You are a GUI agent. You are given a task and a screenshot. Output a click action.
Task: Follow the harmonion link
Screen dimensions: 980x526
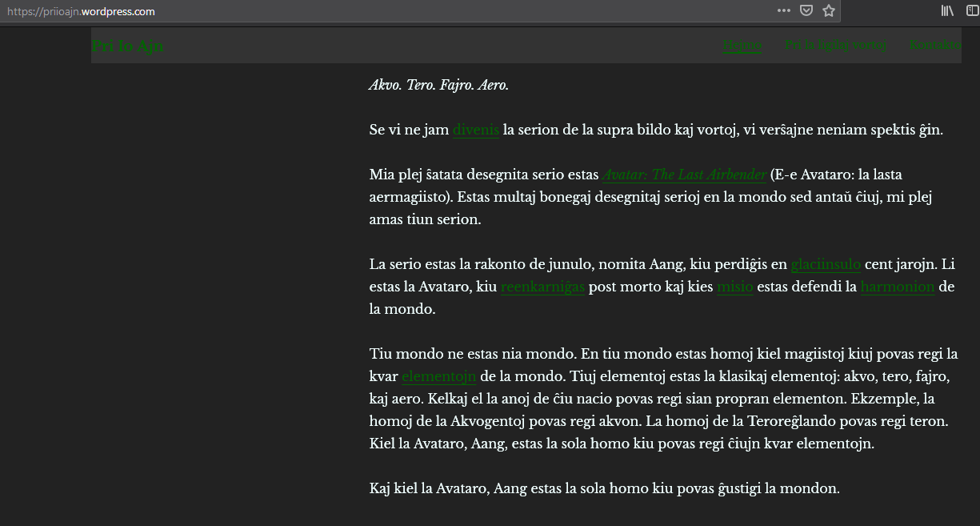[x=898, y=287]
